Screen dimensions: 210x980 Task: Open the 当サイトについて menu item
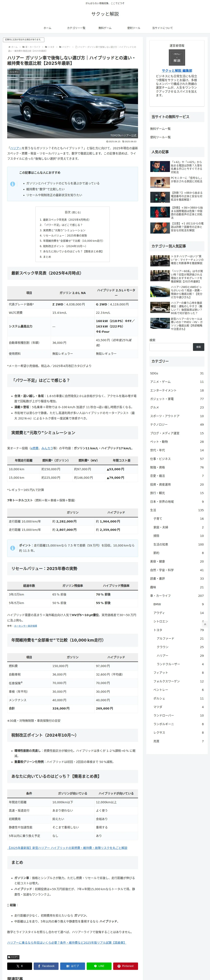coord(162,28)
